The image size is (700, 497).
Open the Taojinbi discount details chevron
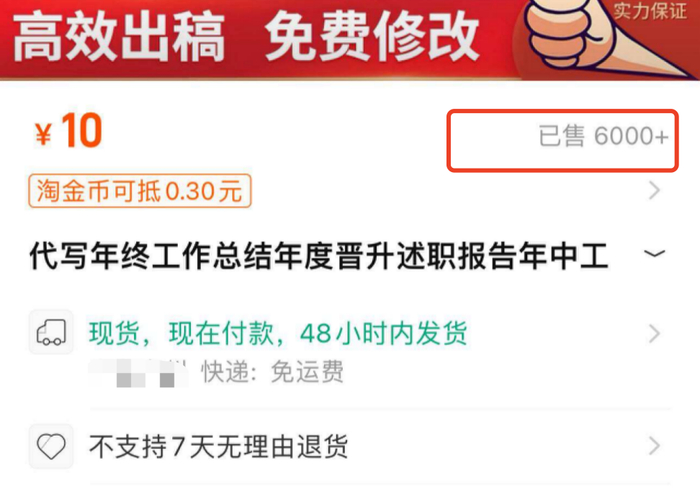654,191
